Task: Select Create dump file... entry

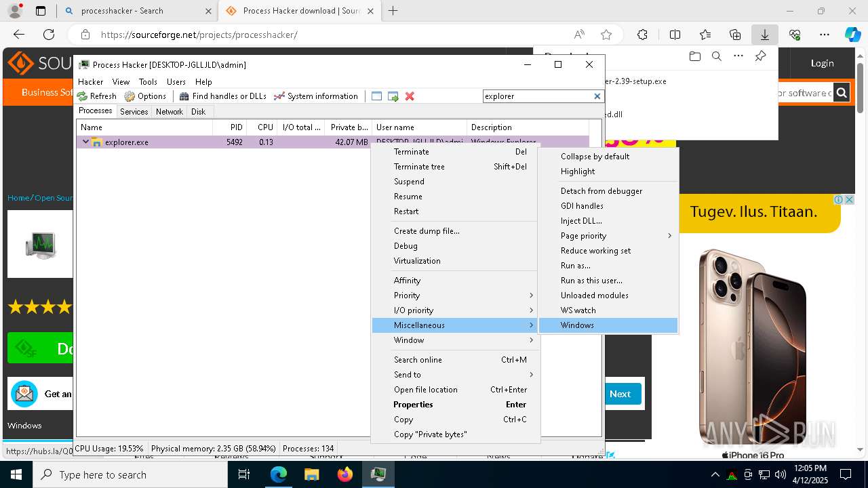Action: pos(456,231)
